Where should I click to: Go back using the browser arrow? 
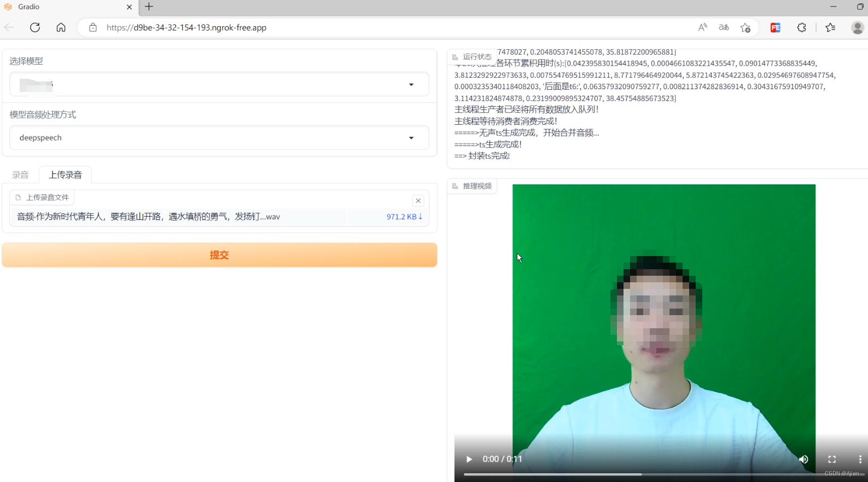click(9, 27)
